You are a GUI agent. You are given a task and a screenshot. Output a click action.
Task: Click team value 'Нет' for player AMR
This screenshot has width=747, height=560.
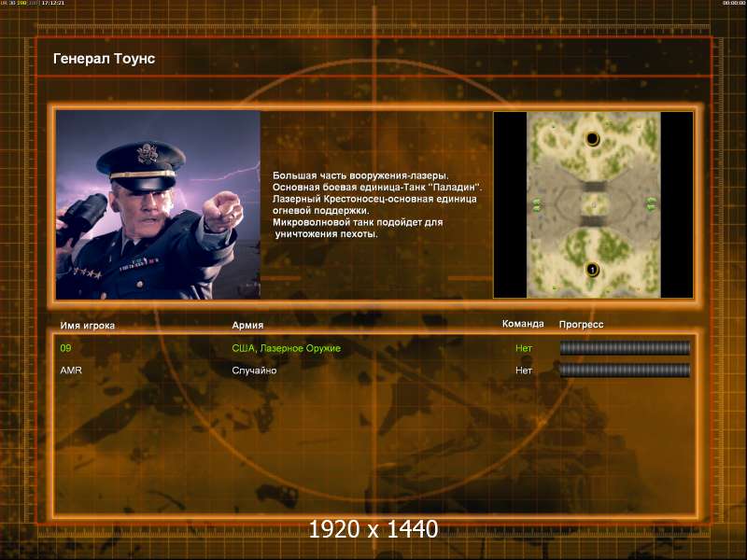point(524,371)
